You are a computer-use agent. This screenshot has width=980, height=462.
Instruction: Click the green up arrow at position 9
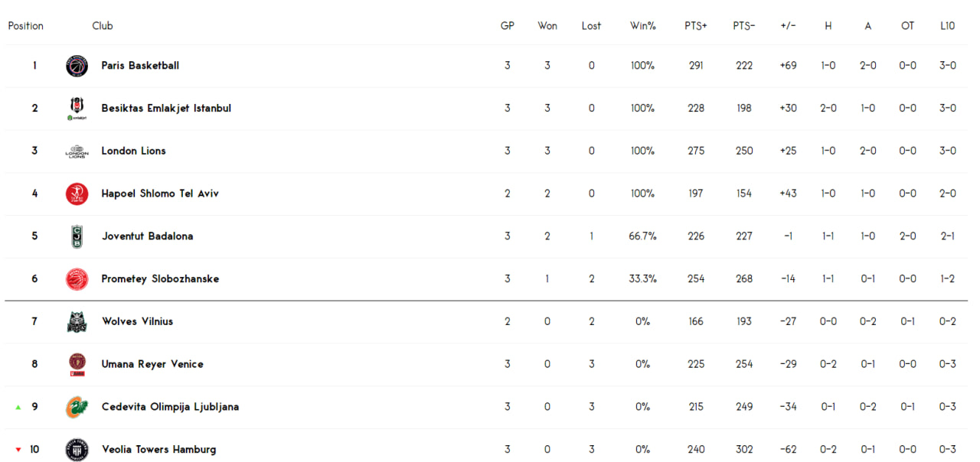pyautogui.click(x=18, y=407)
